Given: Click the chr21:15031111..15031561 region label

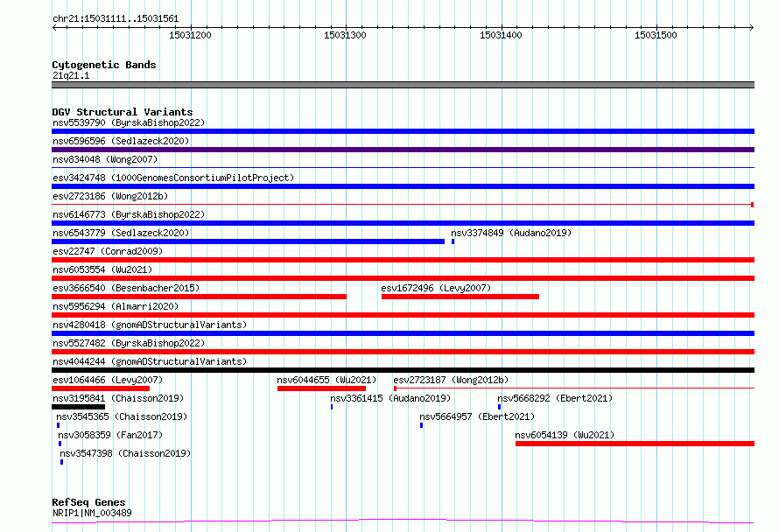Looking at the screenshot, I should [116, 18].
